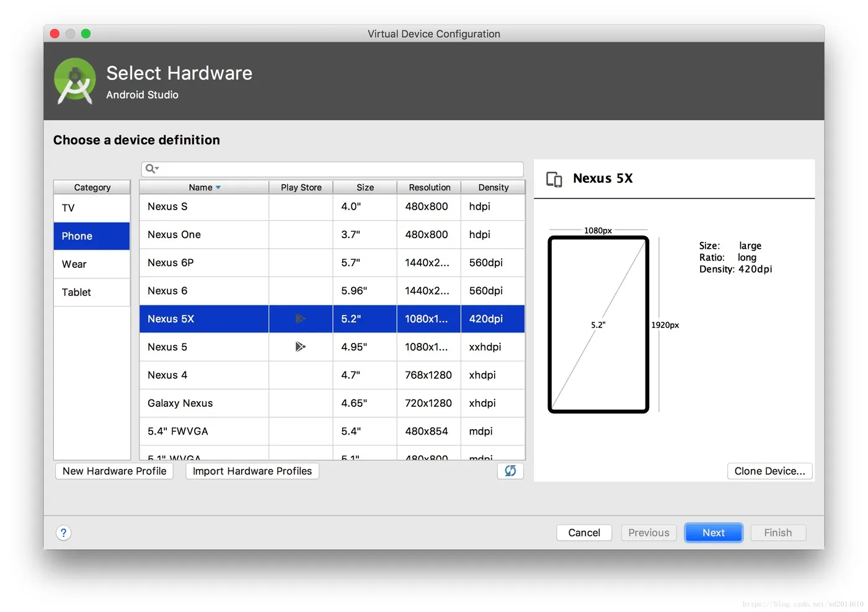Click the 560dpi cell in Nexus 6P row
This screenshot has width=868, height=612.
pos(493,263)
